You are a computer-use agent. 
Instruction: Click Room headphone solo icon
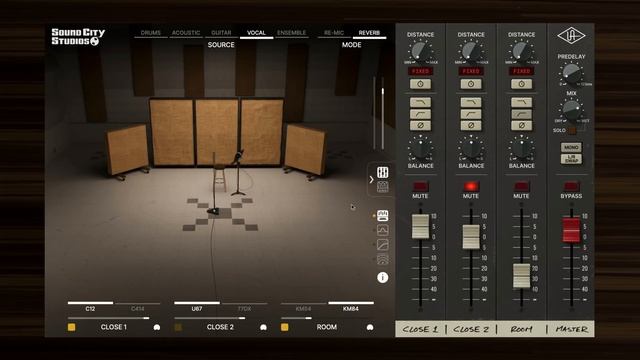(370, 327)
